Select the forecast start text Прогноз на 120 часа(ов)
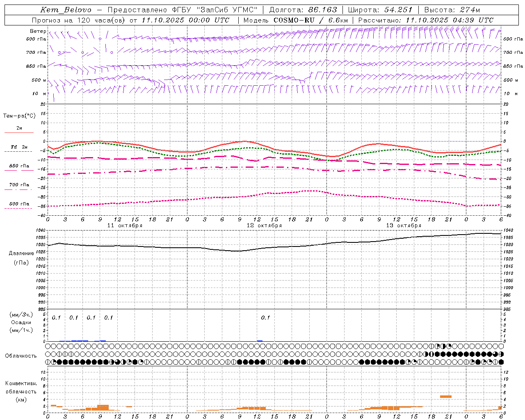This screenshot has width=525, height=420. coord(79,20)
